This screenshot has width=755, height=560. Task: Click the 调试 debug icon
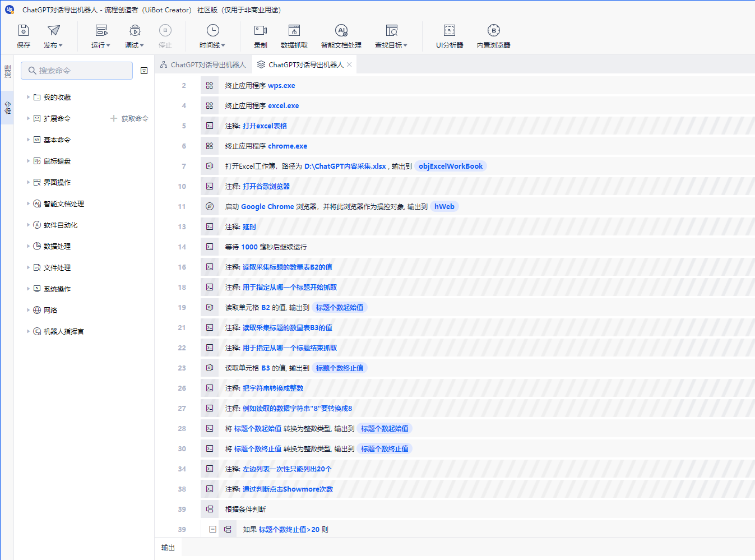(x=135, y=30)
